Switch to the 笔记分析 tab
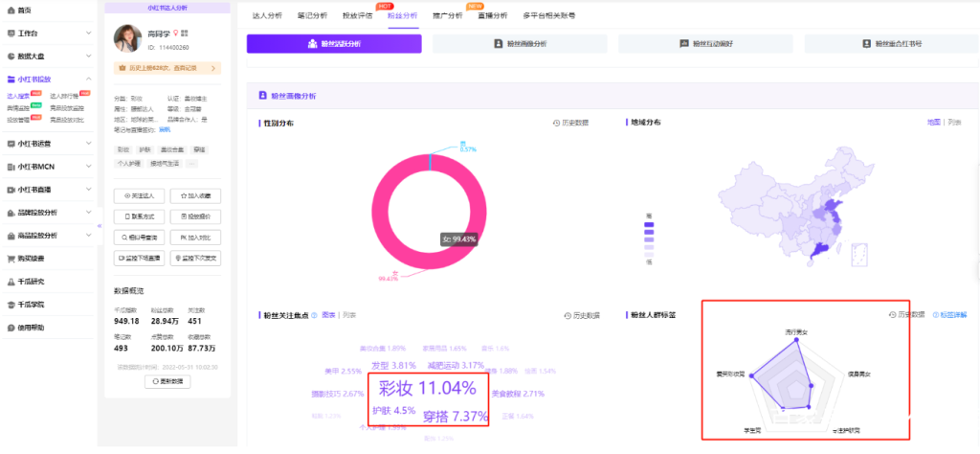This screenshot has height=454, width=980. click(313, 16)
